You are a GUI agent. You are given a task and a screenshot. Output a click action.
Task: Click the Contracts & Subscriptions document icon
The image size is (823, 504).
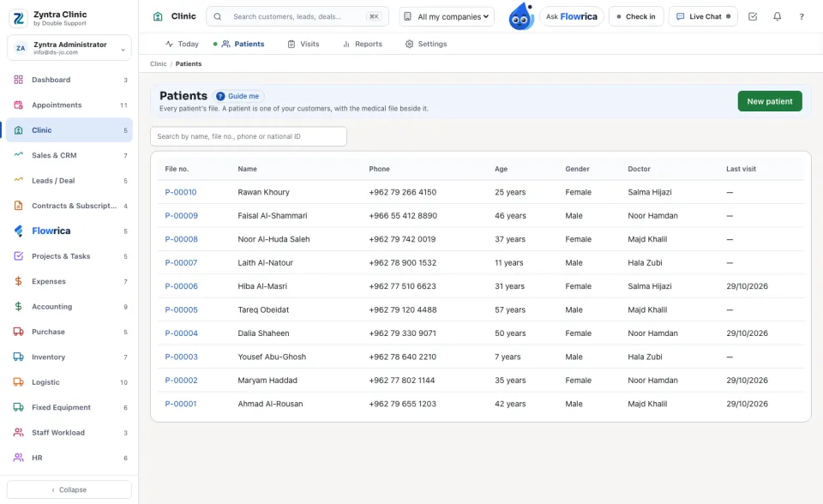coord(18,206)
